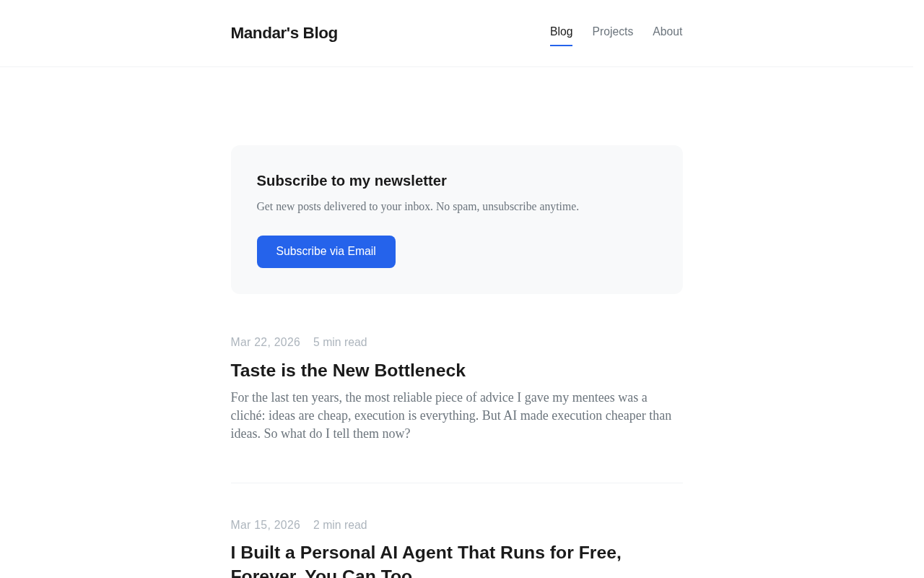
Task: Select the Blog navigation tab
Action: (x=561, y=32)
